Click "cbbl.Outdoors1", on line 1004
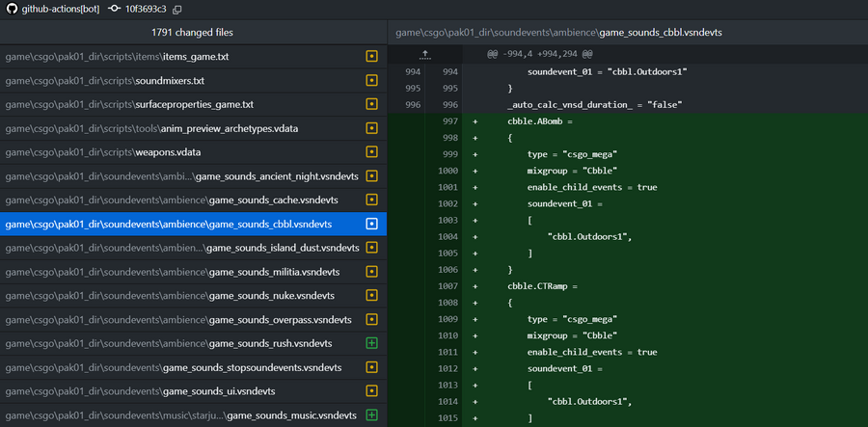 point(589,237)
